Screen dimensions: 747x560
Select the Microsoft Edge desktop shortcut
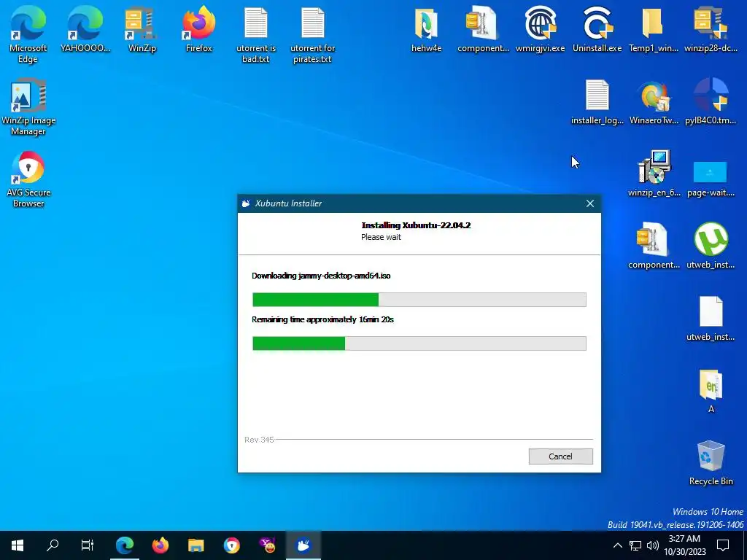(x=28, y=35)
